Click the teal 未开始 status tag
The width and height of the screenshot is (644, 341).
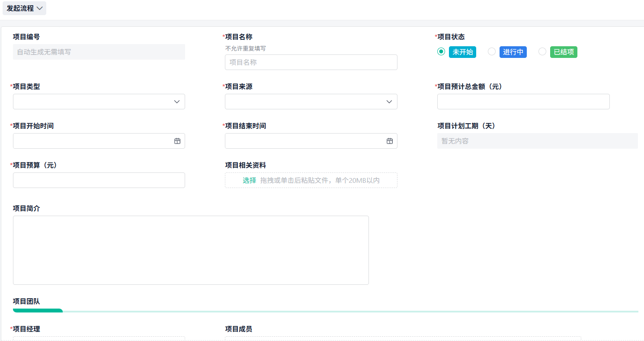pos(462,51)
